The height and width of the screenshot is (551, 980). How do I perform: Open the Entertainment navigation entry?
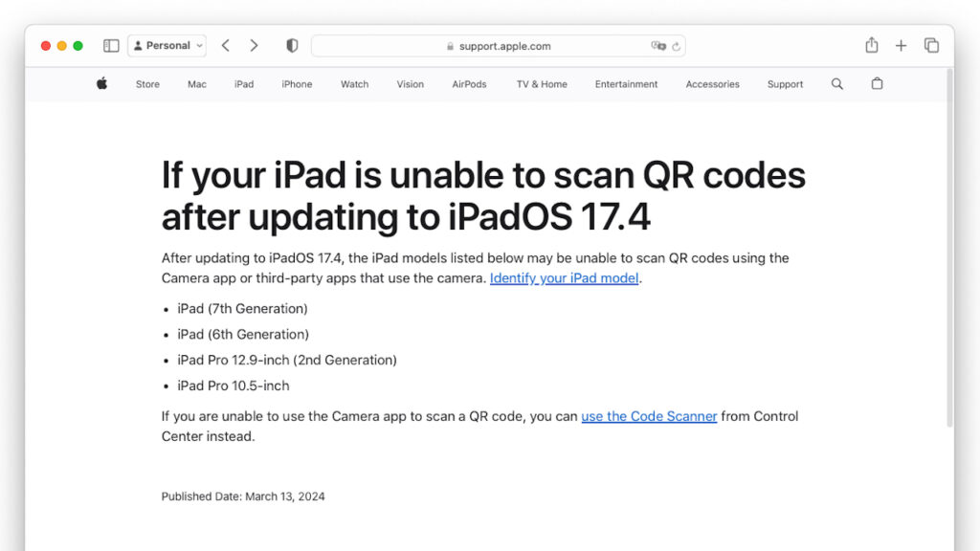[626, 84]
